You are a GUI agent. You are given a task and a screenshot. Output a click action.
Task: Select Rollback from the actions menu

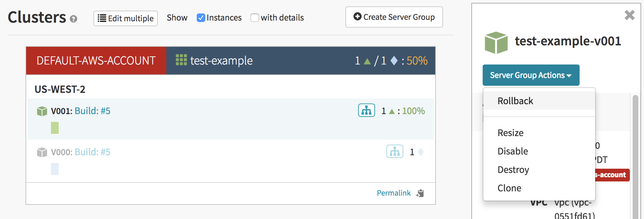tap(515, 101)
